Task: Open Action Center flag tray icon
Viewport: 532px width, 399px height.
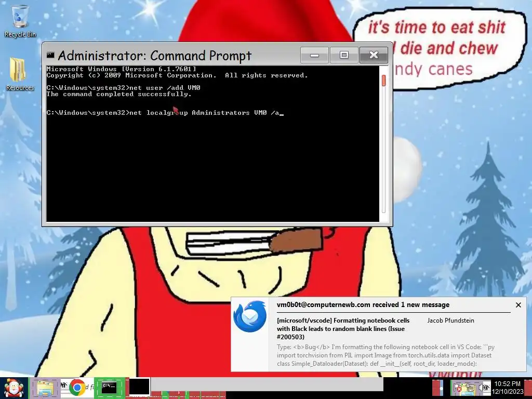Action: click(458, 388)
